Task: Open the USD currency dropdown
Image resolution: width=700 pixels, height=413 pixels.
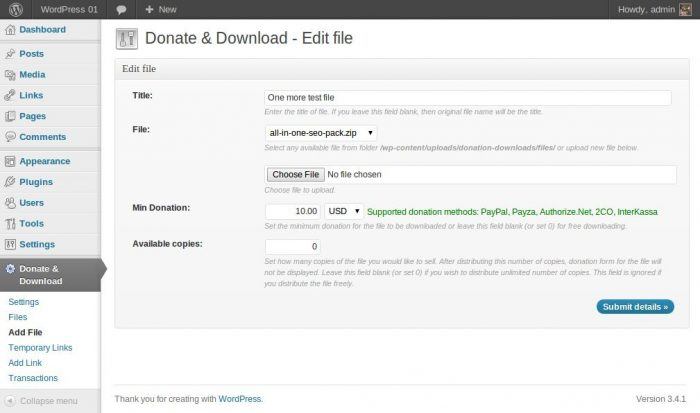Action: pyautogui.click(x=344, y=211)
